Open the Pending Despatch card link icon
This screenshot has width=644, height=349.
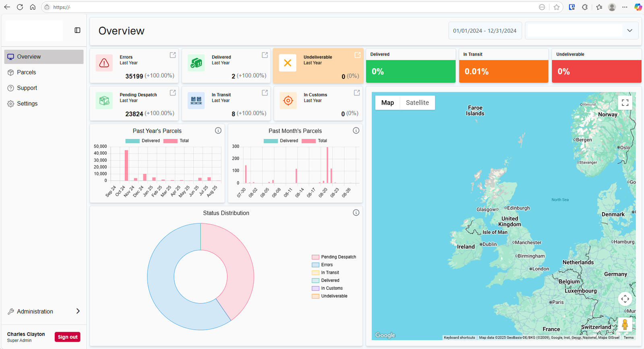tap(173, 93)
